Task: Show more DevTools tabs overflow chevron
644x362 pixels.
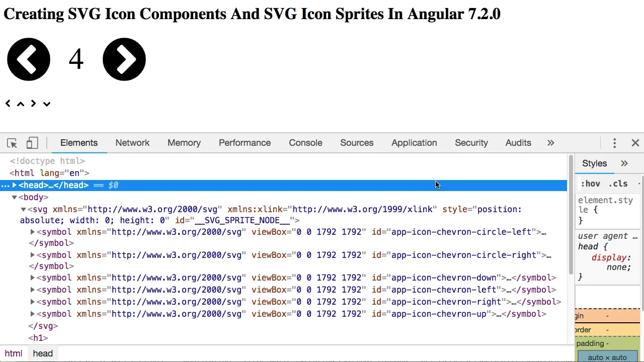Action: [x=550, y=143]
